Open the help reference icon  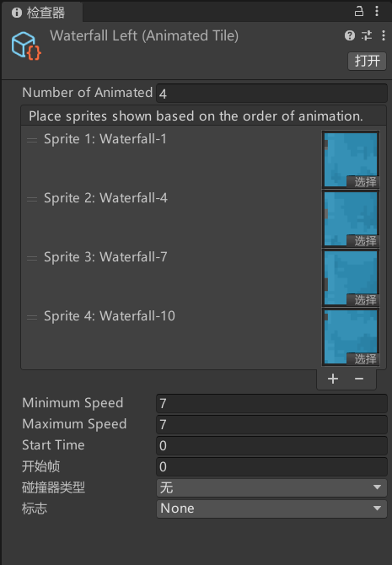click(x=350, y=35)
